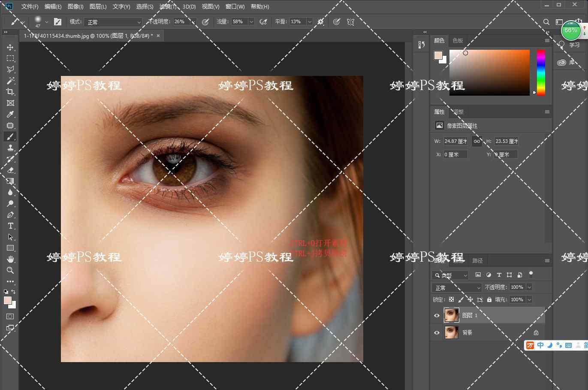Select the Pen tool
Image resolution: width=588 pixels, height=390 pixels.
[x=10, y=215]
